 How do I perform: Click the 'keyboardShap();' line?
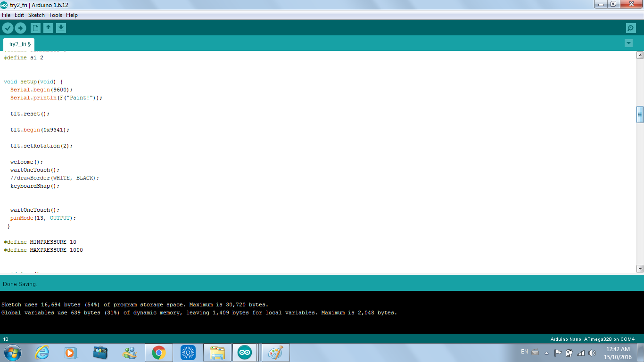(x=35, y=186)
